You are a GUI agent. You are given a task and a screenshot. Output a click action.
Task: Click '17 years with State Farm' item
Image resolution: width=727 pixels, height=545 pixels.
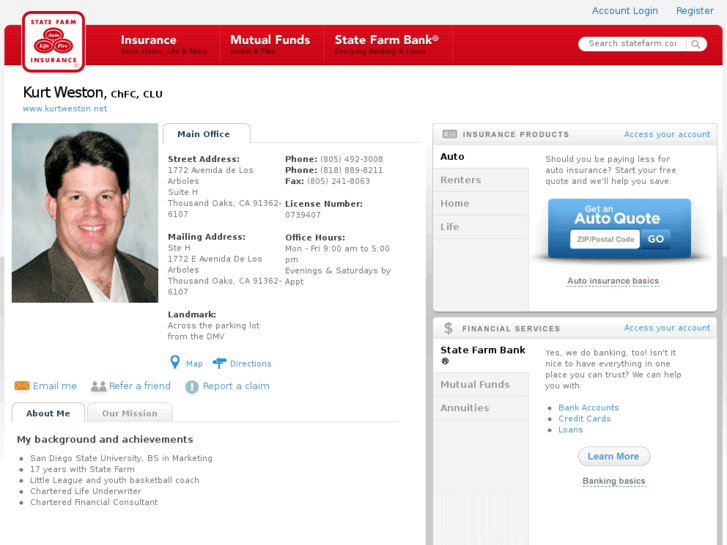coord(82,469)
